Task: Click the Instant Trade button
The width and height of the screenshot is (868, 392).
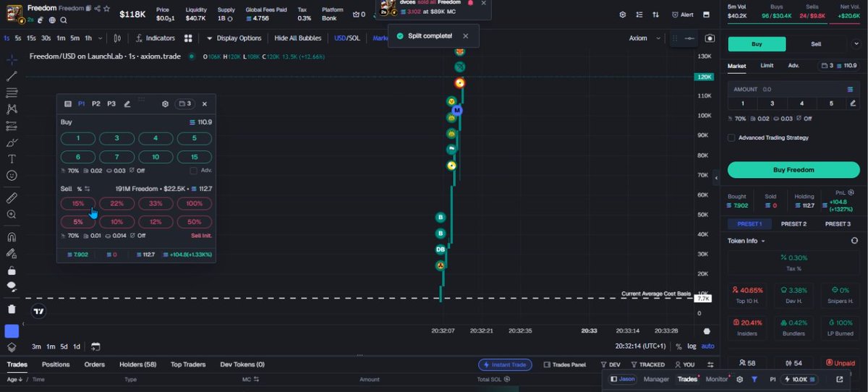Action: [505, 365]
